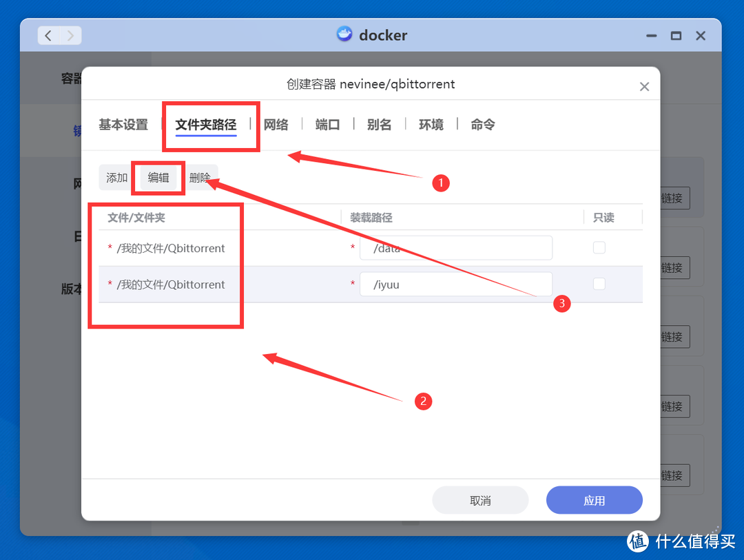Go back with the left arrow
The height and width of the screenshot is (560, 744).
[x=48, y=36]
